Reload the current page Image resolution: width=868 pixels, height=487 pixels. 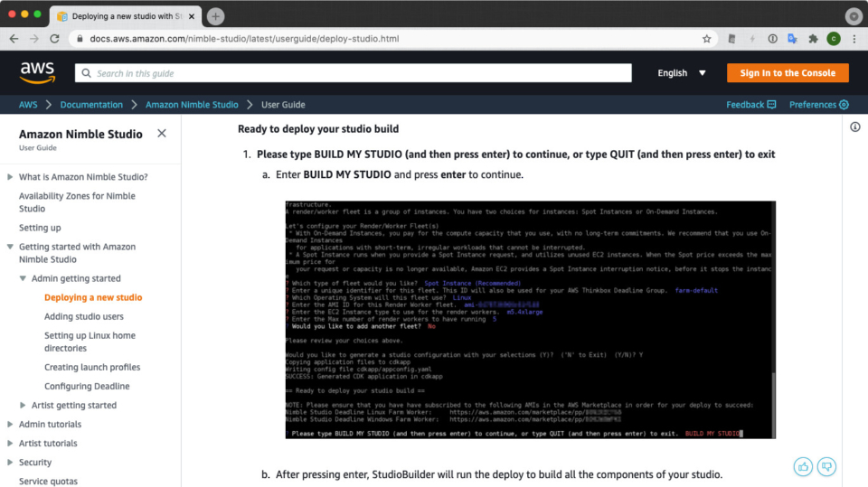(x=54, y=39)
